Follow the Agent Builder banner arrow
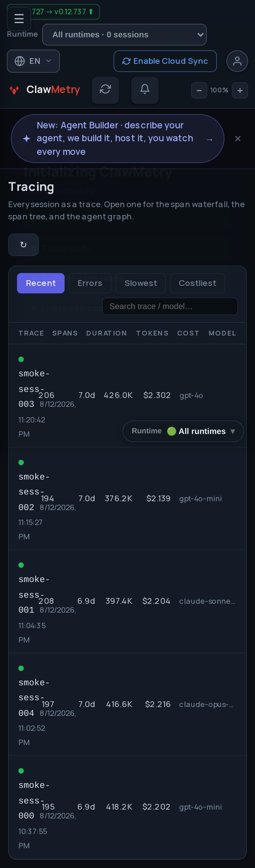This screenshot has height=868, width=255. [x=209, y=140]
